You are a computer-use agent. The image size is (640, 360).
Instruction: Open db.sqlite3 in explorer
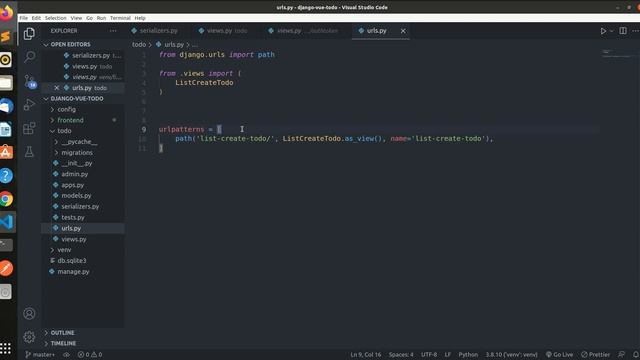tap(72, 260)
